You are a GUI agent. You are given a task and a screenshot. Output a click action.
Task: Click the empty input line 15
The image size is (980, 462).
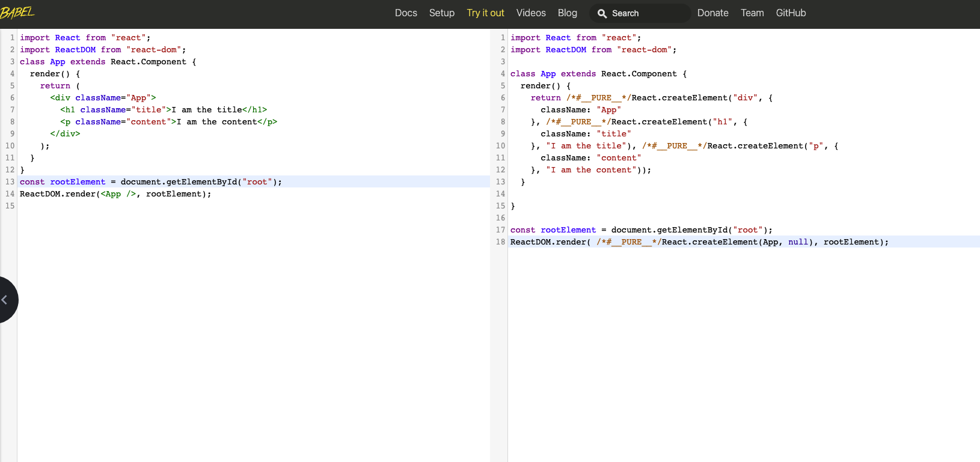[x=253, y=205]
